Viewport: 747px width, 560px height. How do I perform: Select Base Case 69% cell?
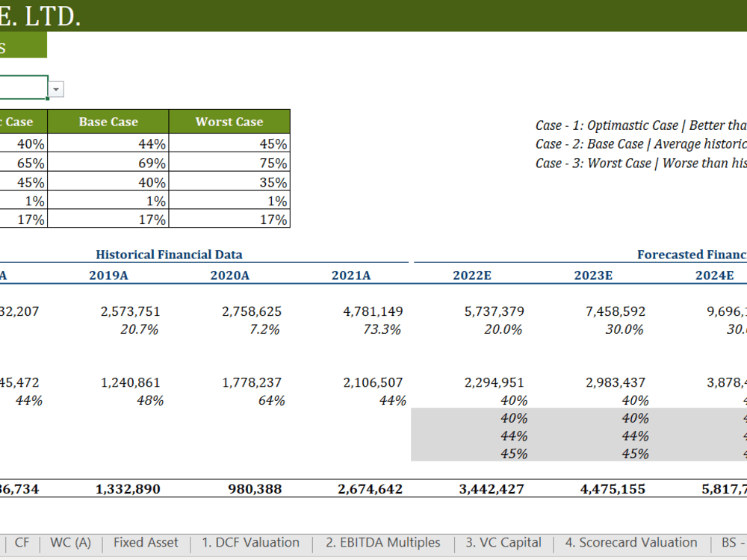coord(108,162)
